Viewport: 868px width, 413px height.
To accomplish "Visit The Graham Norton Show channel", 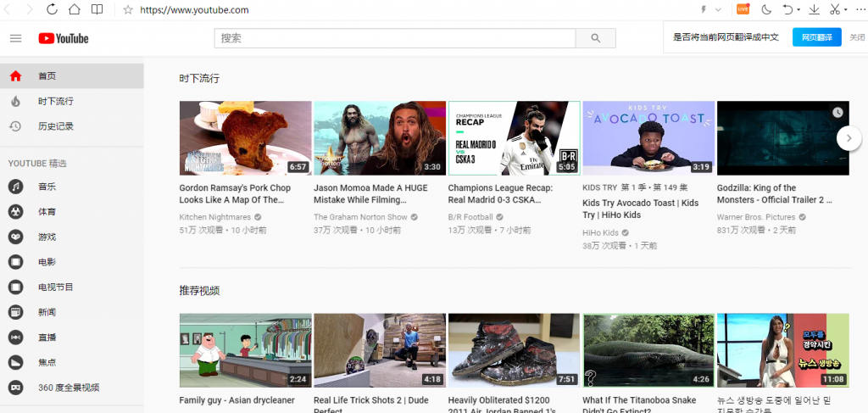I will click(360, 217).
